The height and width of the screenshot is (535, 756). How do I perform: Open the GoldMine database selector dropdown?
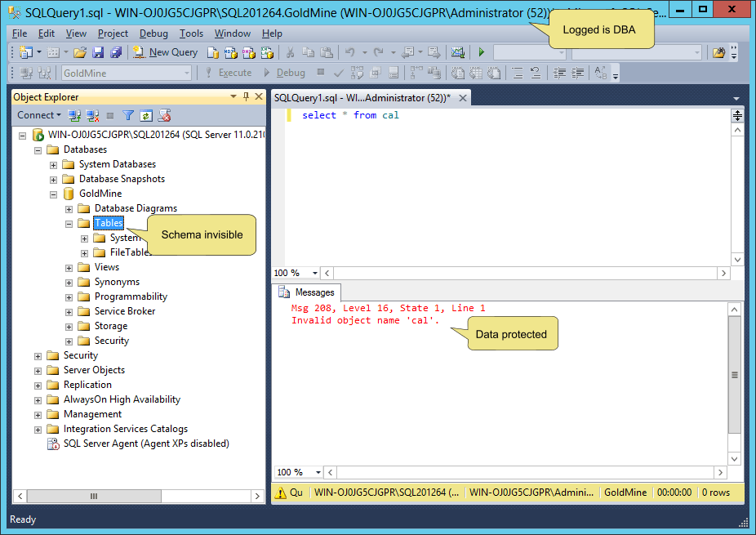187,73
